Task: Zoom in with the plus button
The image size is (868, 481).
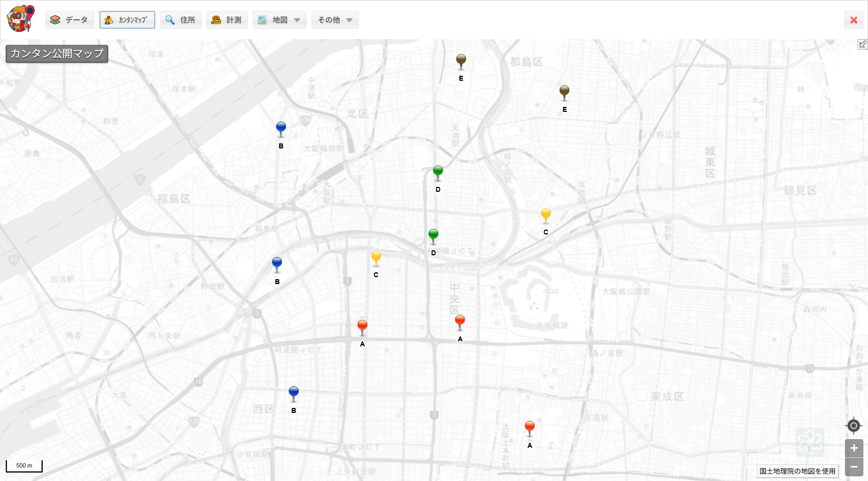Action: tap(854, 448)
